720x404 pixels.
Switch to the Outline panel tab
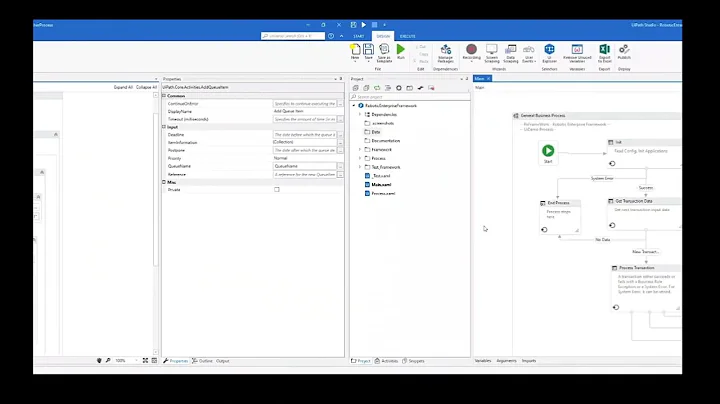coord(202,361)
